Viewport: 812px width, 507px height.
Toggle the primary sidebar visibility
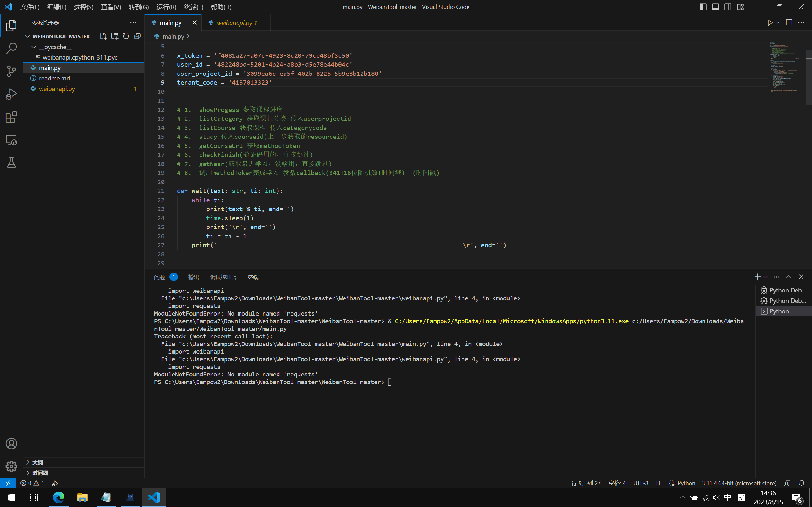pos(703,6)
